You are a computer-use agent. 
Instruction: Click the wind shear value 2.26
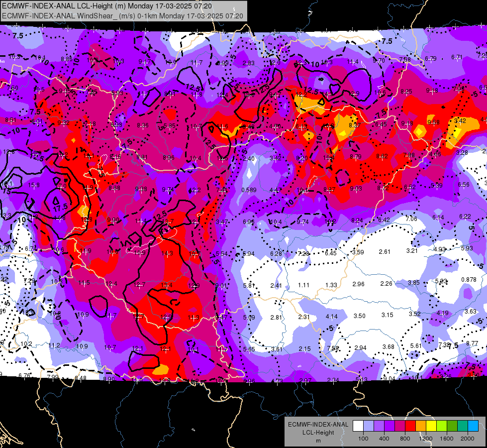point(387,284)
